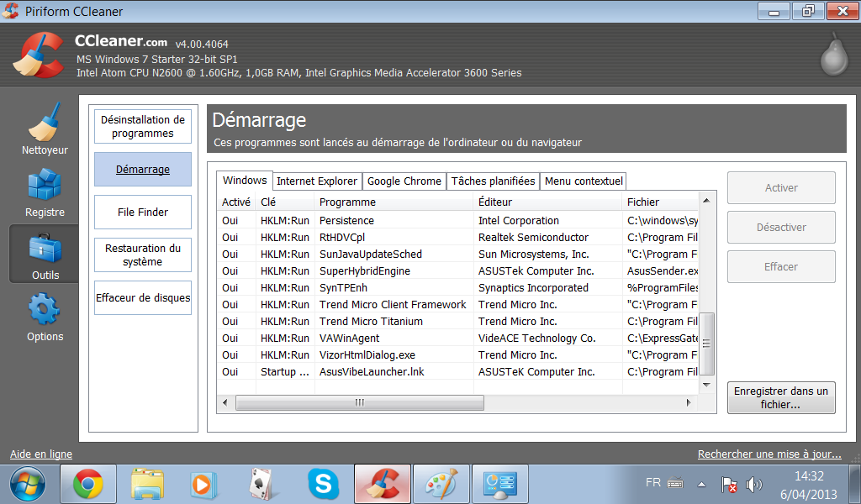Viewport: 861px width, 504px height.
Task: Select the SunJavaUpdateSched entry
Action: point(457,254)
